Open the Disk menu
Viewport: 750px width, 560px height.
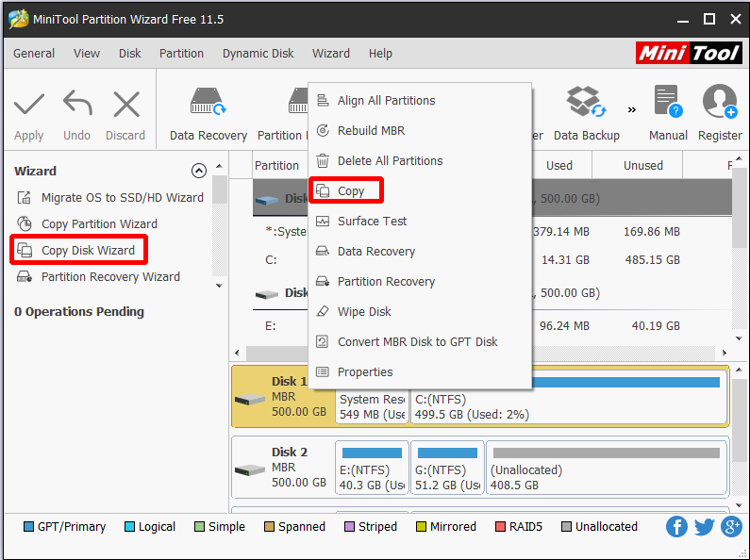pyautogui.click(x=129, y=53)
